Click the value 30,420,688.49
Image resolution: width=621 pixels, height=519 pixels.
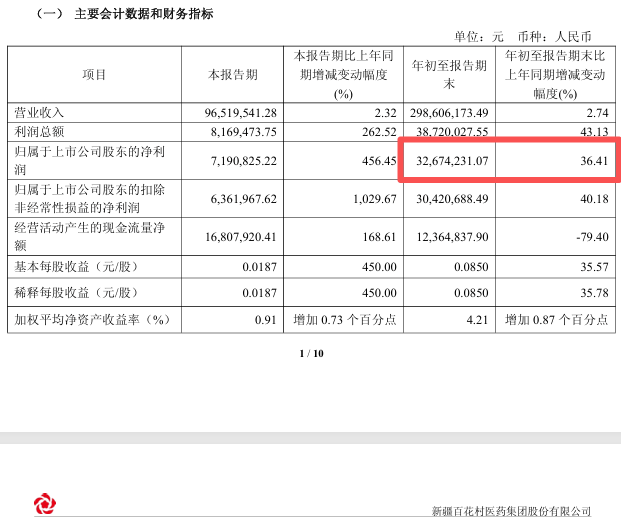[x=452, y=199]
